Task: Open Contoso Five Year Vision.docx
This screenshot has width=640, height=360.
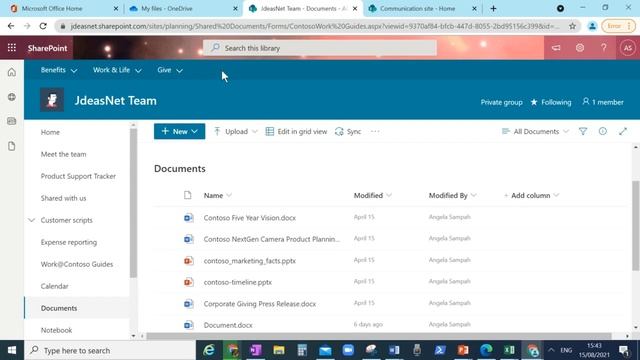Action: tap(250, 218)
